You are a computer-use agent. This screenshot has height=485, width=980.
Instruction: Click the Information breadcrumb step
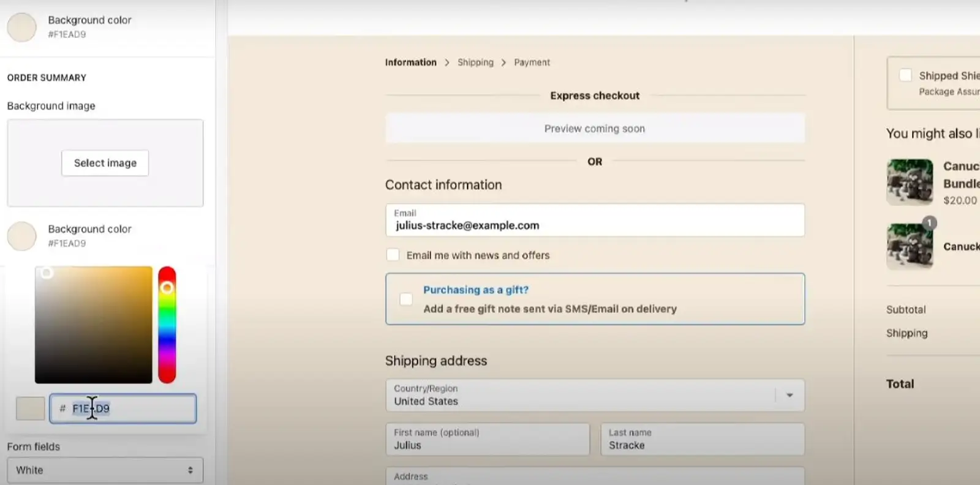point(410,62)
